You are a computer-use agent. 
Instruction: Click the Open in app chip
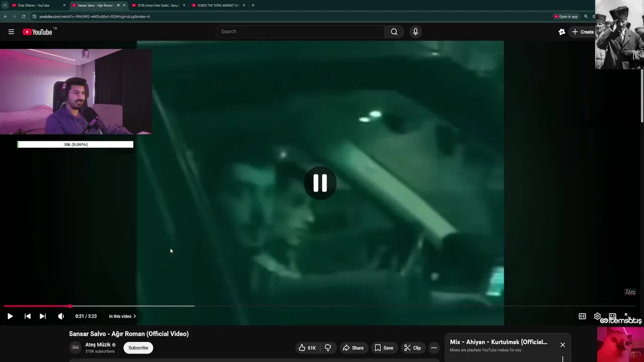566,16
